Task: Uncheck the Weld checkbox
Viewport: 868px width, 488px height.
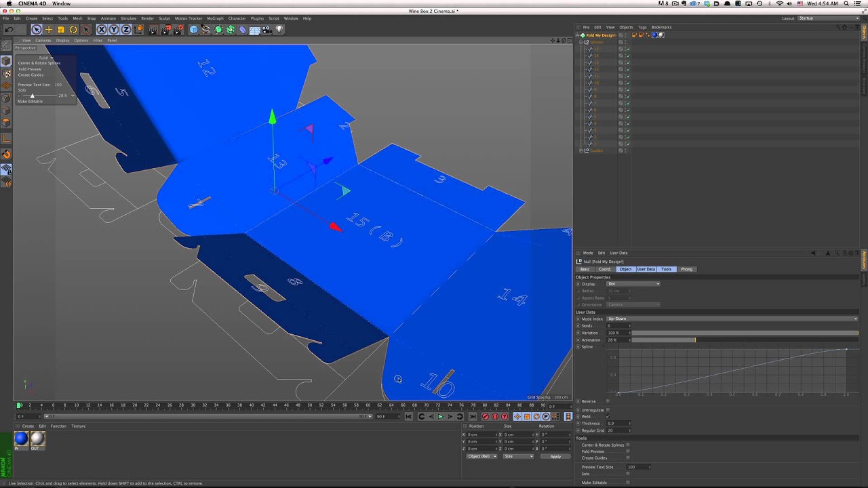Action: click(x=608, y=417)
